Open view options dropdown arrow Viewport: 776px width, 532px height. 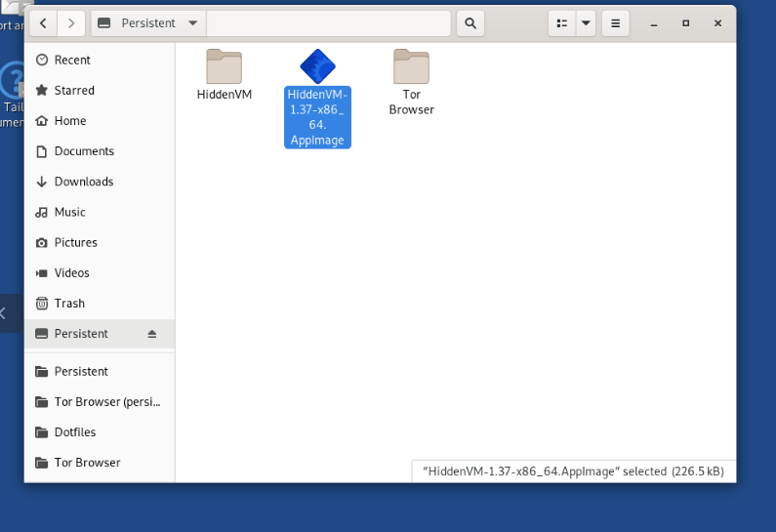point(586,23)
